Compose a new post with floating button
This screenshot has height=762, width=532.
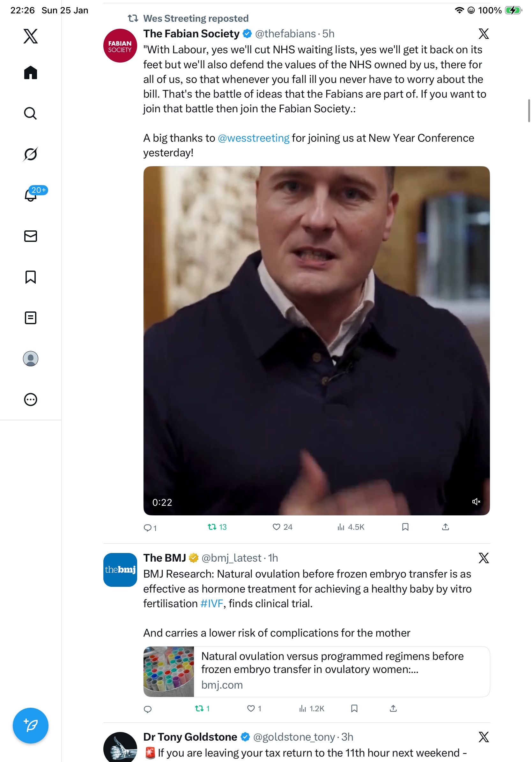pyautogui.click(x=31, y=726)
